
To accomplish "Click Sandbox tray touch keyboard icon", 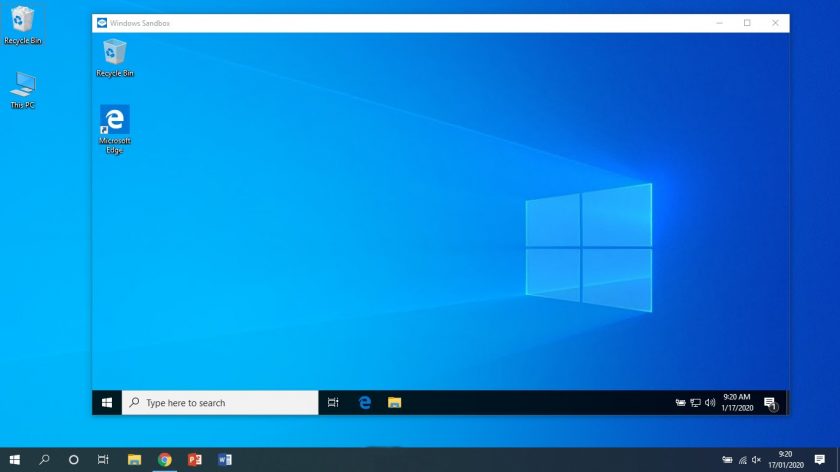I will tap(680, 402).
